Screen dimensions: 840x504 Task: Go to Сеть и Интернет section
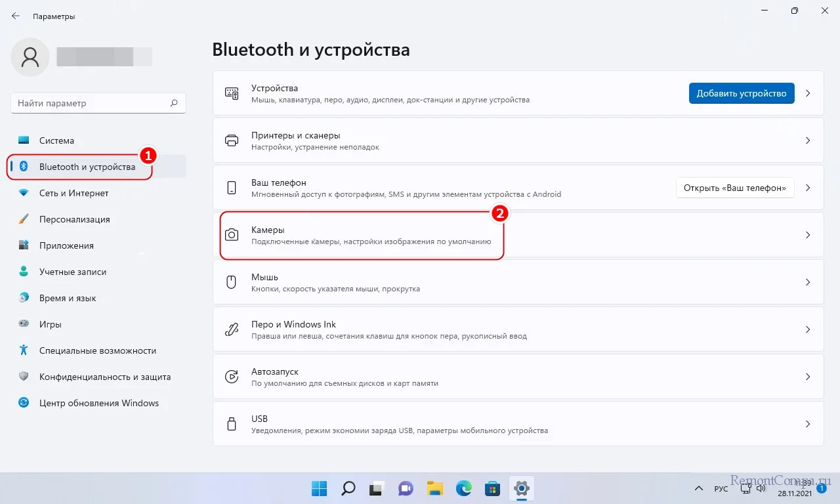73,193
